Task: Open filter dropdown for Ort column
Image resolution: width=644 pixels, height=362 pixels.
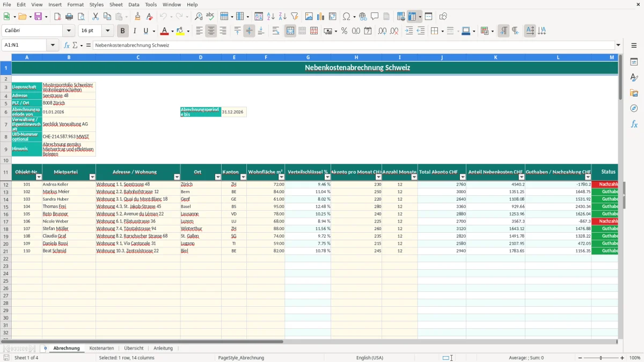Action: (x=218, y=176)
